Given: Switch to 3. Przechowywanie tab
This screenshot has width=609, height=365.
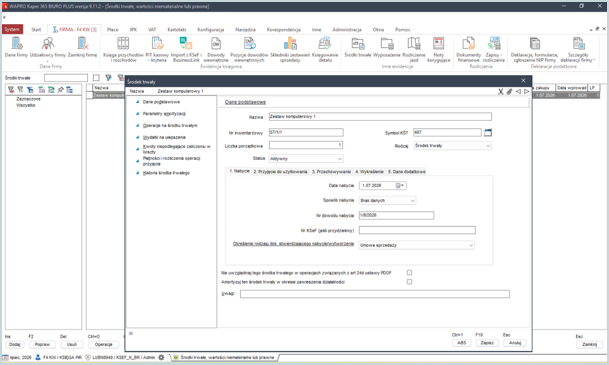Looking at the screenshot, I should 331,172.
